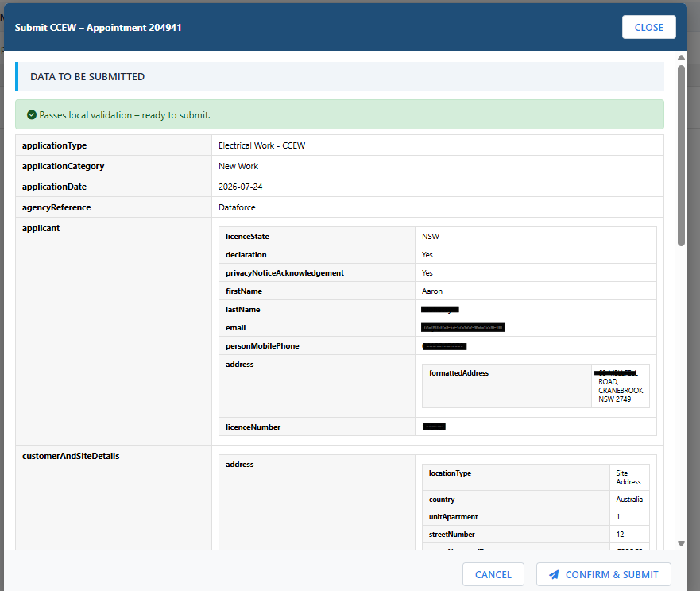
Task: Select the 'Australia' value
Action: click(x=629, y=500)
